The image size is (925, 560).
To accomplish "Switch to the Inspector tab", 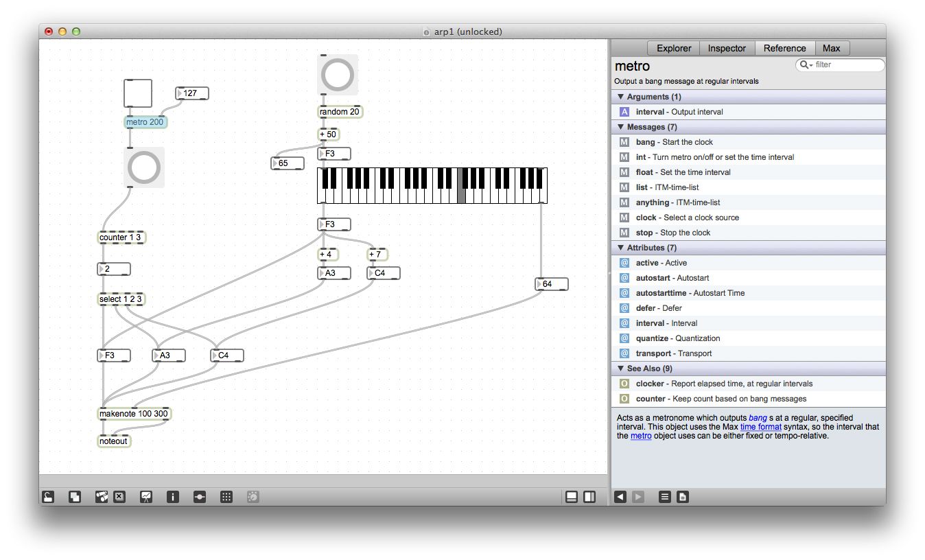I will 727,48.
